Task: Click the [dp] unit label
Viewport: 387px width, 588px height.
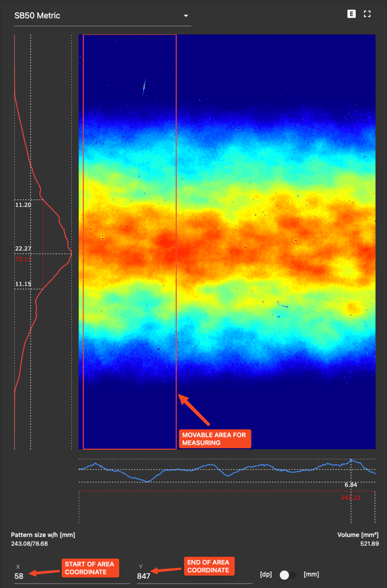Action: 267,575
